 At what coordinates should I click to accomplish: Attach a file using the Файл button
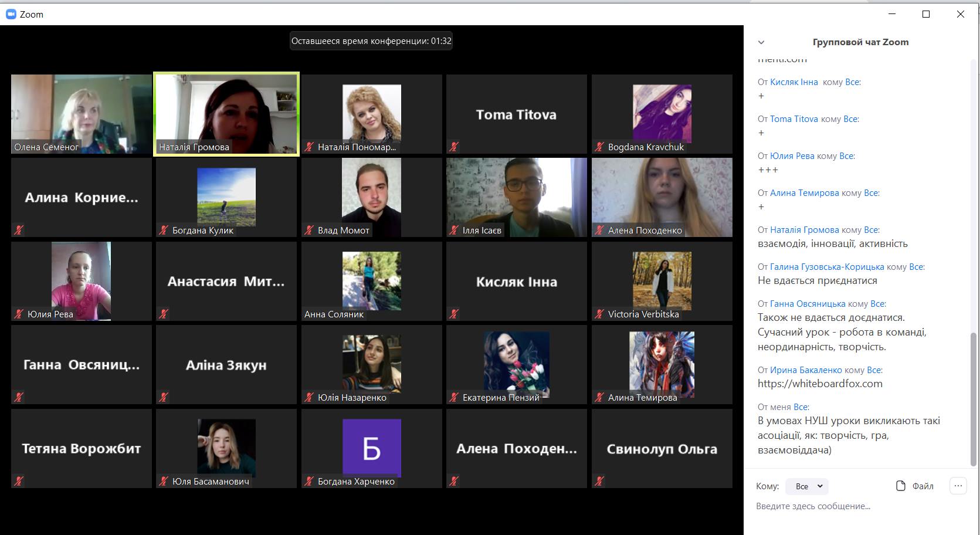[x=915, y=486]
